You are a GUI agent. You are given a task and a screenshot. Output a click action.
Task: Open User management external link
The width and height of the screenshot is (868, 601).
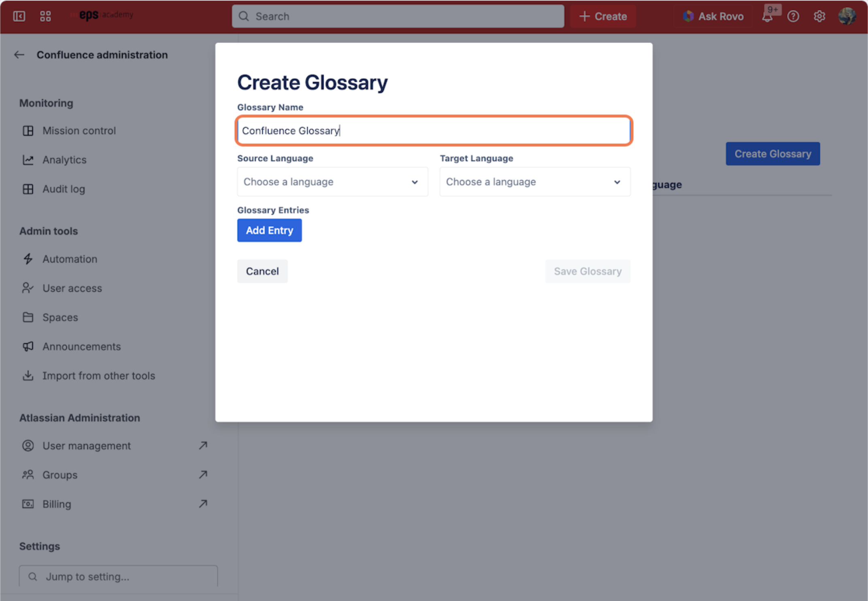pos(87,446)
